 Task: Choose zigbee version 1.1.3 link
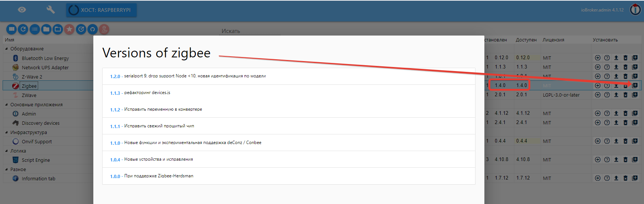(x=115, y=93)
